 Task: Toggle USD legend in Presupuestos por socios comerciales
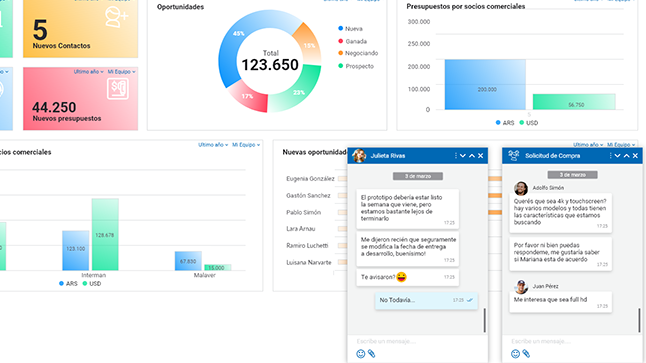click(529, 123)
